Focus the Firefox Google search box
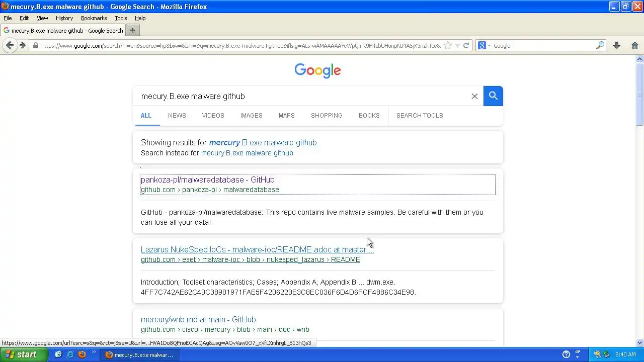 point(543,46)
